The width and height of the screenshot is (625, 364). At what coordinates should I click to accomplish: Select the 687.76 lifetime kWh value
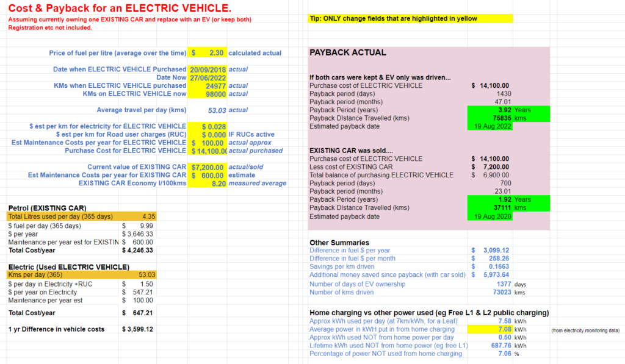click(501, 346)
